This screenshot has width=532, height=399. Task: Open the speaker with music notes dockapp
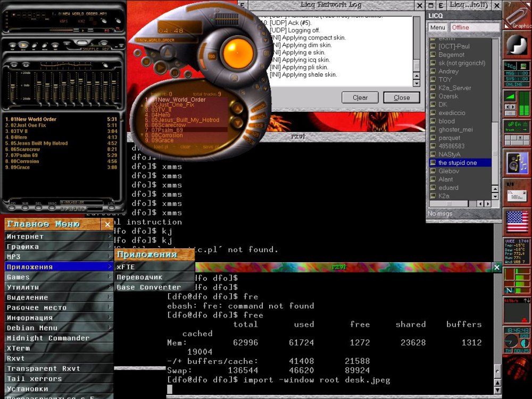(517, 162)
